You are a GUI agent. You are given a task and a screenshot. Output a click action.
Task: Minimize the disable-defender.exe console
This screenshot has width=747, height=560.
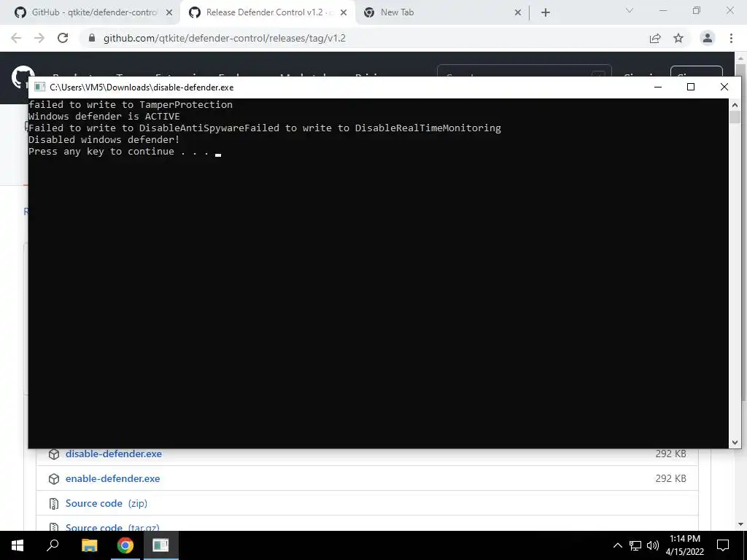click(x=658, y=87)
